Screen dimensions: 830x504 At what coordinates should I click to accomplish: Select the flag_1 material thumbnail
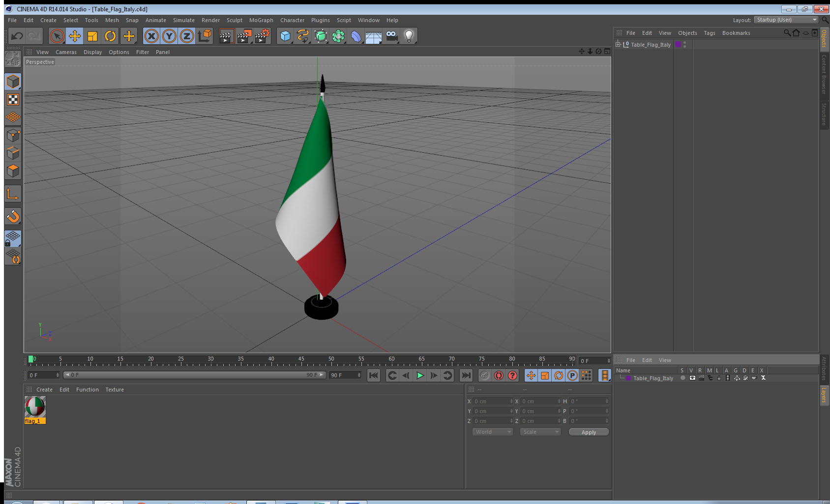point(35,407)
